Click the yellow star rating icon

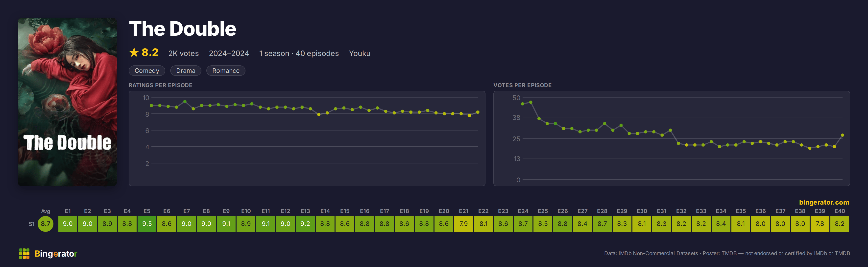pyautogui.click(x=134, y=52)
